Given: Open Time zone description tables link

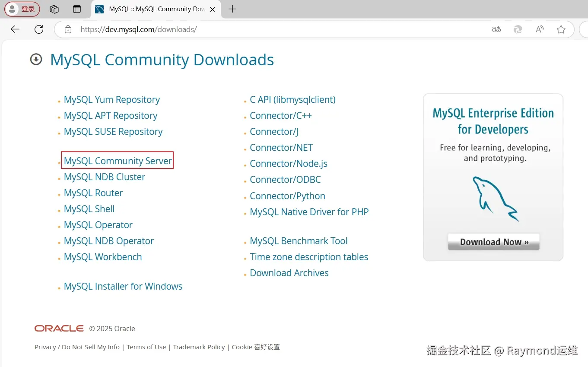Looking at the screenshot, I should pos(309,257).
